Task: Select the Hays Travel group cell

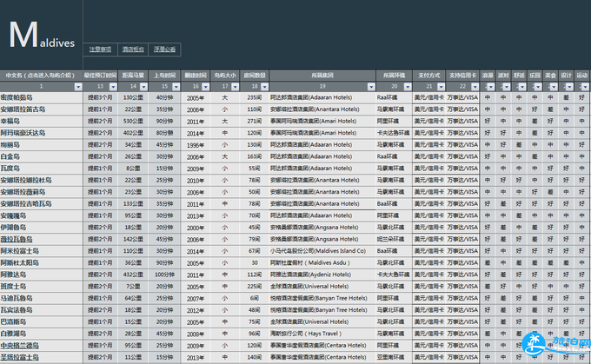Action: [x=322, y=334]
